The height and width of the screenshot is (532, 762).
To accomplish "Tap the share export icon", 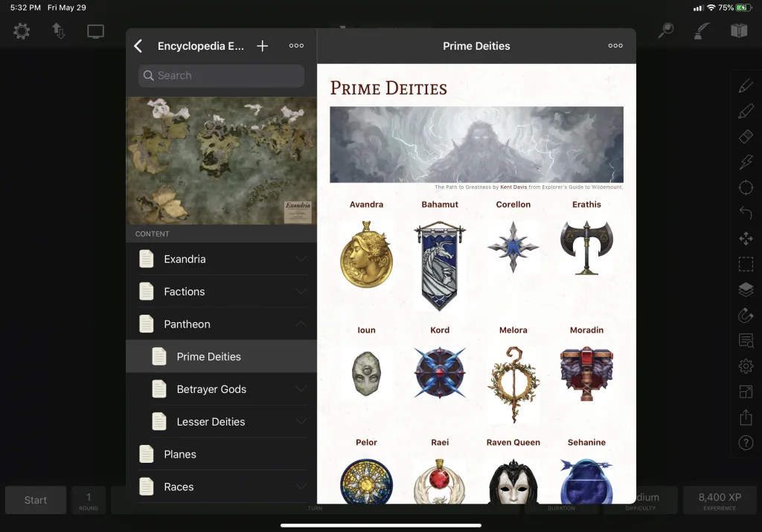I will [x=746, y=417].
